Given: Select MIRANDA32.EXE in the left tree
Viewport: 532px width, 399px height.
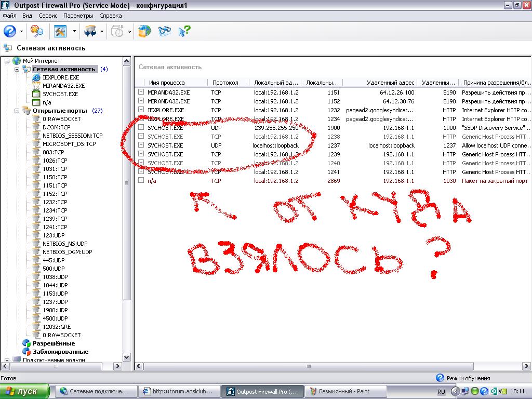Looking at the screenshot, I should 63,86.
